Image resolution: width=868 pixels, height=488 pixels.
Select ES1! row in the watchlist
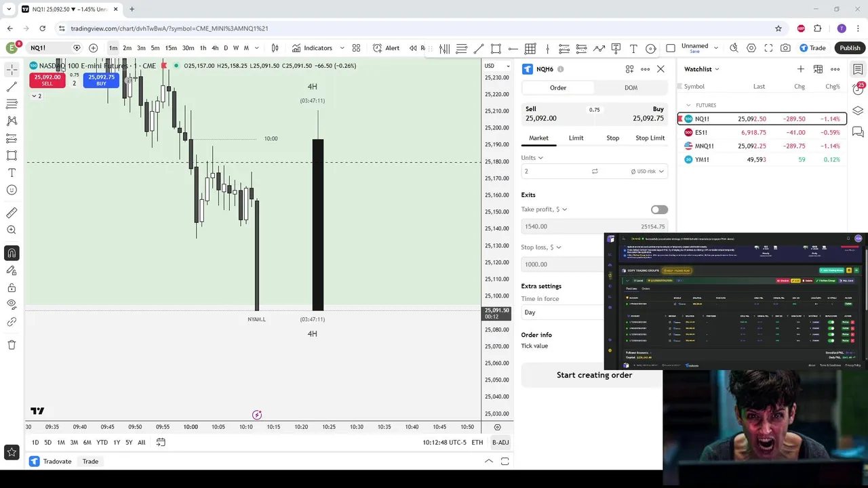(762, 133)
